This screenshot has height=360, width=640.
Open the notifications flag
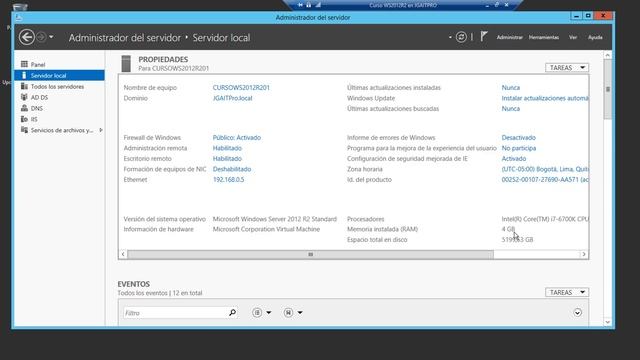[x=484, y=37]
